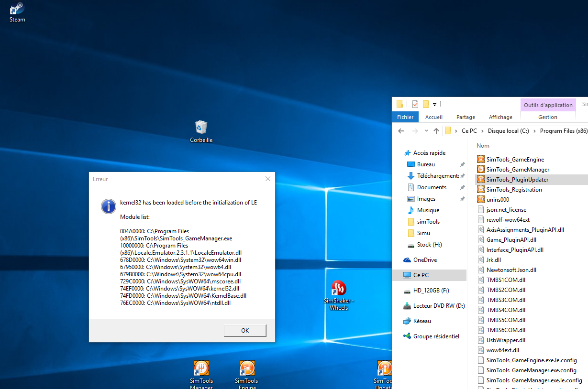This screenshot has height=389, width=588.
Task: Switch to the Affichage ribbon tab
Action: click(x=500, y=117)
